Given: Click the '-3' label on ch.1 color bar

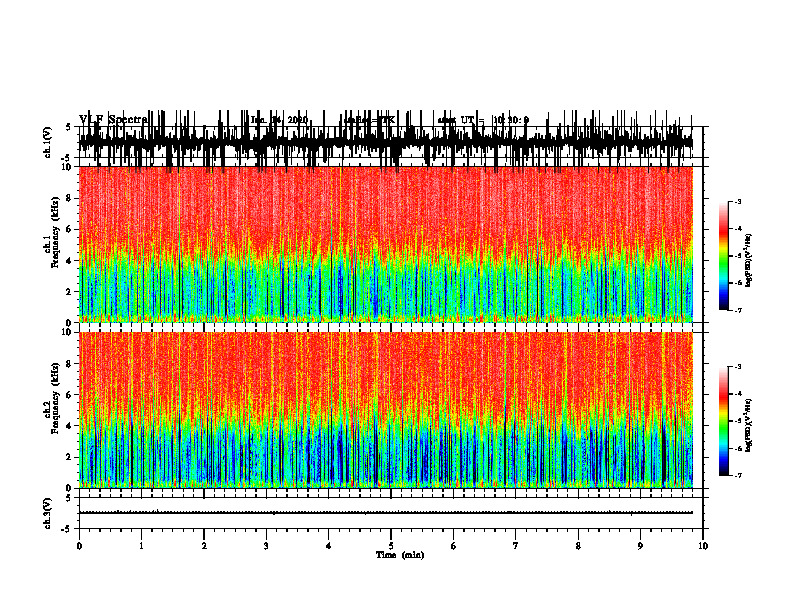Looking at the screenshot, I should 737,201.
